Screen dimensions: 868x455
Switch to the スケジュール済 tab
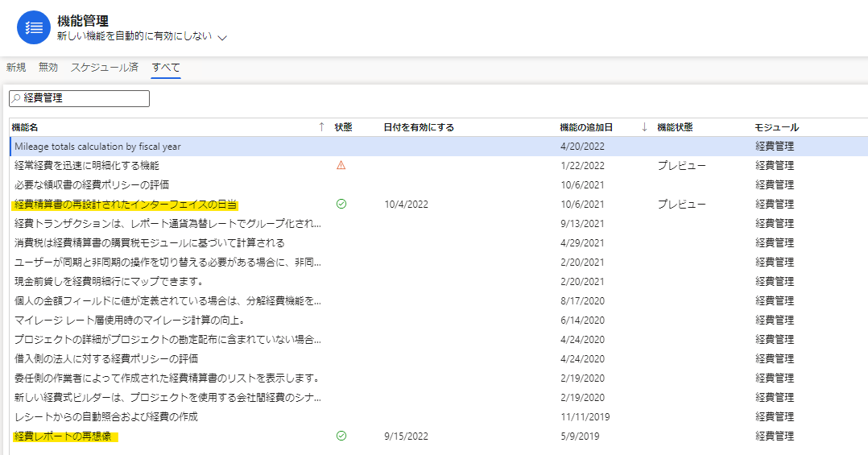tap(104, 67)
